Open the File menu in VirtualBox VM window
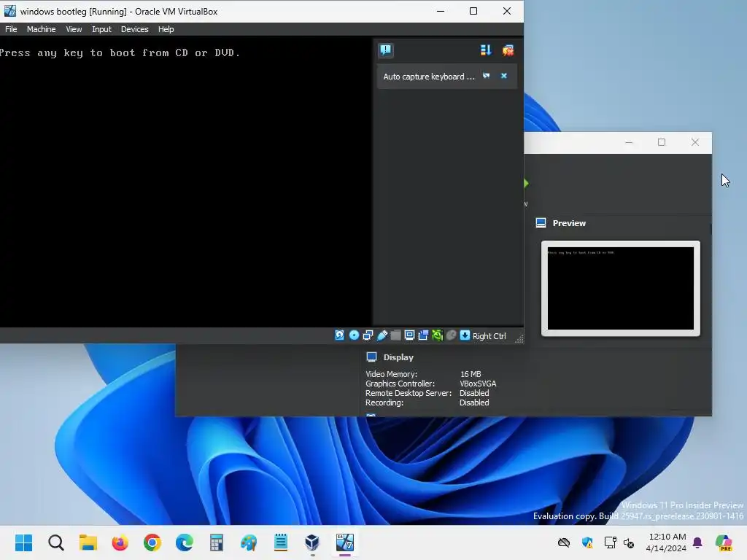This screenshot has width=747, height=560. (11, 29)
